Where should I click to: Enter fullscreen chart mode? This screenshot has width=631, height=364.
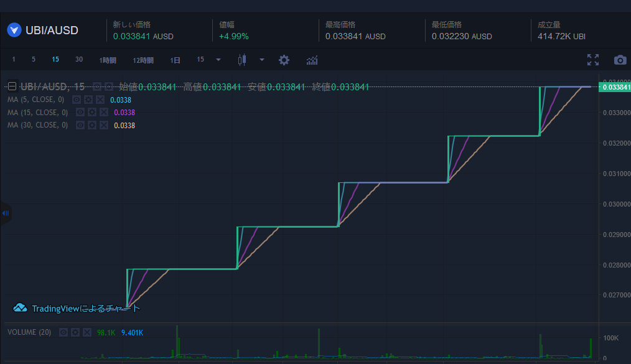tap(593, 60)
